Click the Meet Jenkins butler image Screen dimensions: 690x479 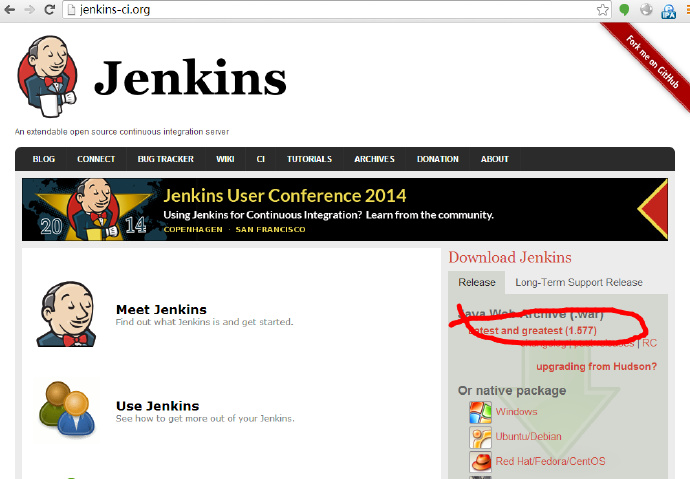67,314
